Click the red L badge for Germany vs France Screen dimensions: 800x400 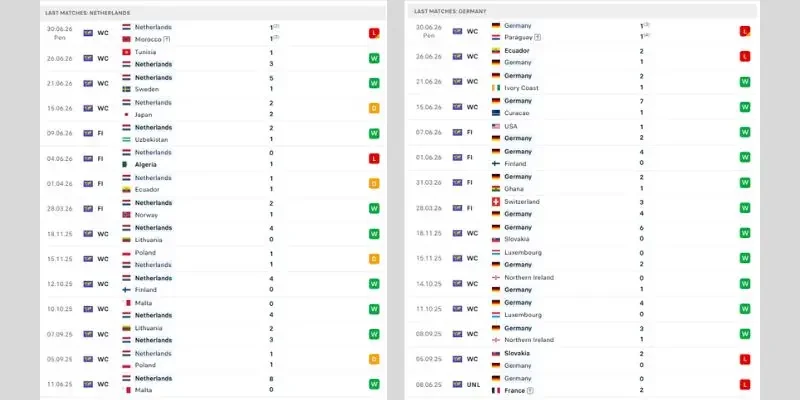pos(745,384)
